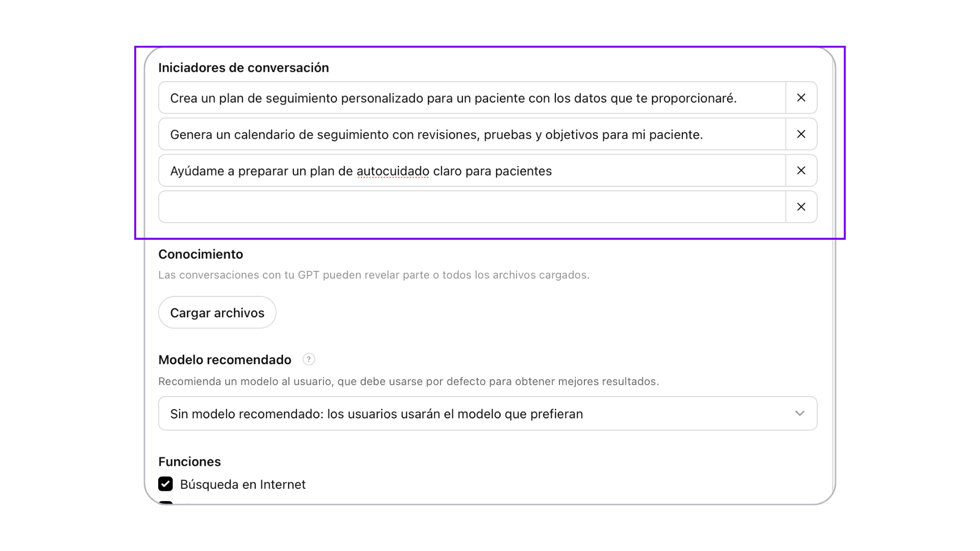Click the 'Búsqueda en Internet' label text
Viewport: 980px width, 551px height.
pyautogui.click(x=242, y=484)
